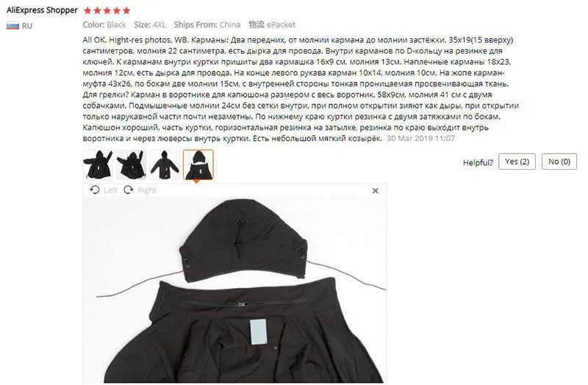Click the five-star rating icons

[x=107, y=10]
